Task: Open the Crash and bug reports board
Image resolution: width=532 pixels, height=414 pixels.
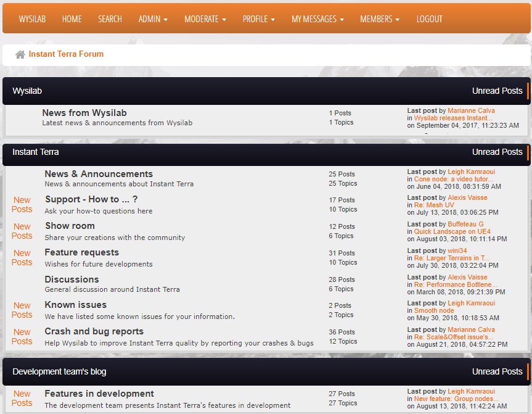Action: tap(94, 331)
